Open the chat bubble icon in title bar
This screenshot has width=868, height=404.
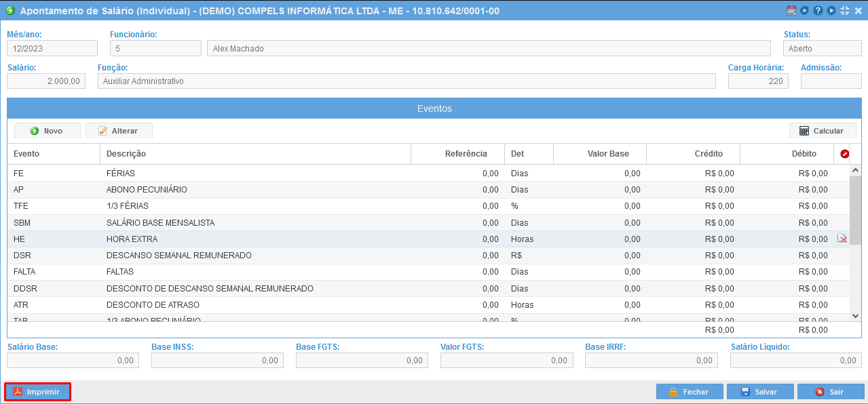click(804, 11)
